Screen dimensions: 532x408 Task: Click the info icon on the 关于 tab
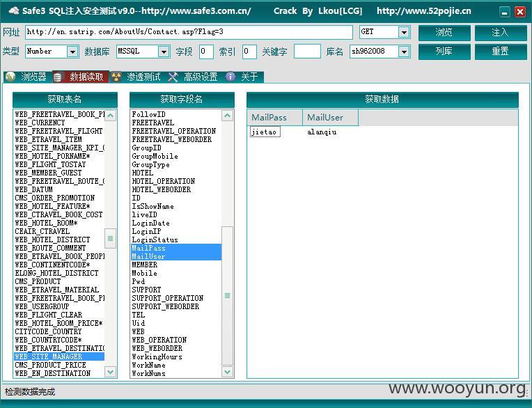click(230, 77)
